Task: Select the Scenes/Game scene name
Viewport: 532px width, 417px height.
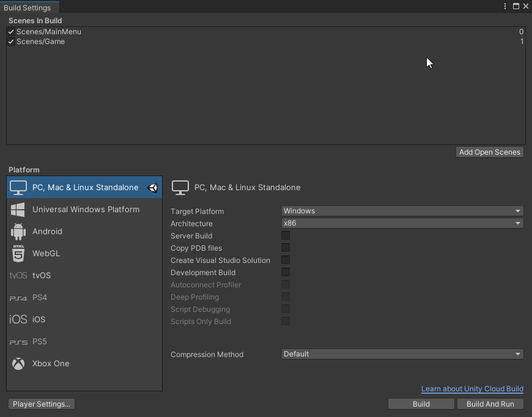Action: (41, 42)
